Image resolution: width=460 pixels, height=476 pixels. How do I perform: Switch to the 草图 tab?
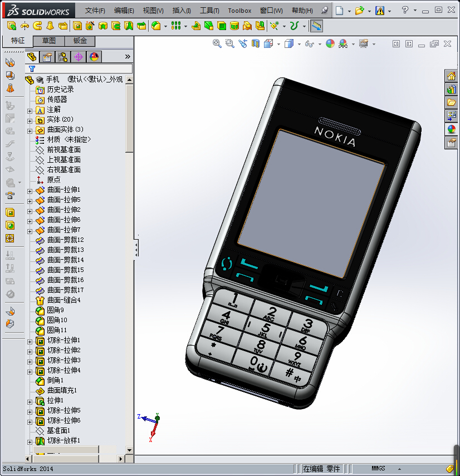coord(49,41)
